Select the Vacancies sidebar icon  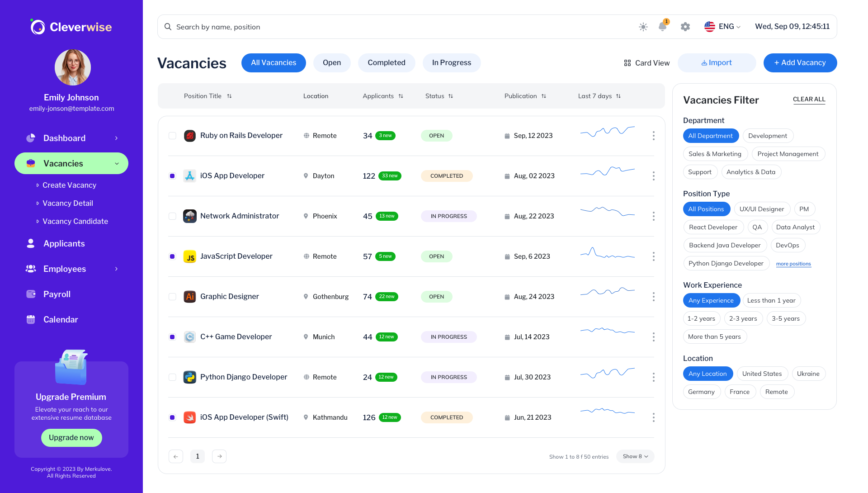[30, 163]
